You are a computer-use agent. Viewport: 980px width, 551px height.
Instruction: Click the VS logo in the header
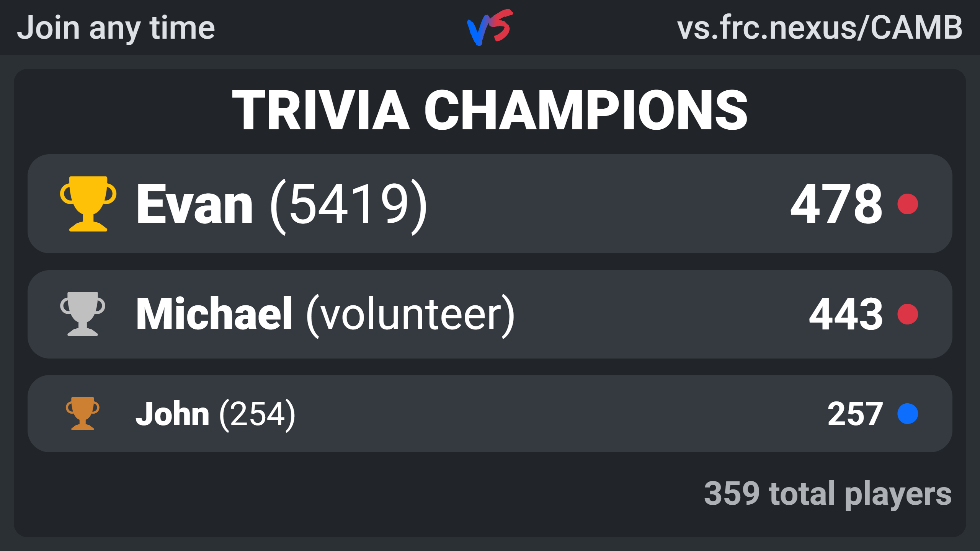pyautogui.click(x=490, y=27)
